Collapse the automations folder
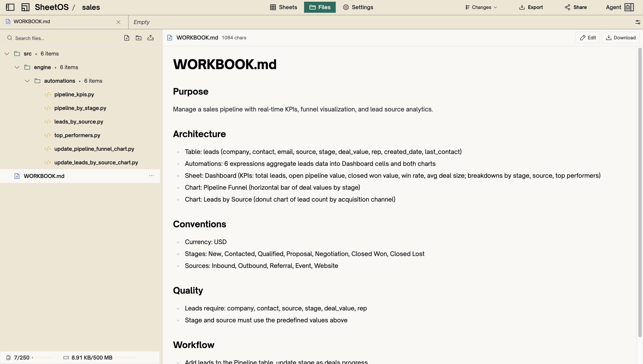The height and width of the screenshot is (364, 643). tap(27, 81)
